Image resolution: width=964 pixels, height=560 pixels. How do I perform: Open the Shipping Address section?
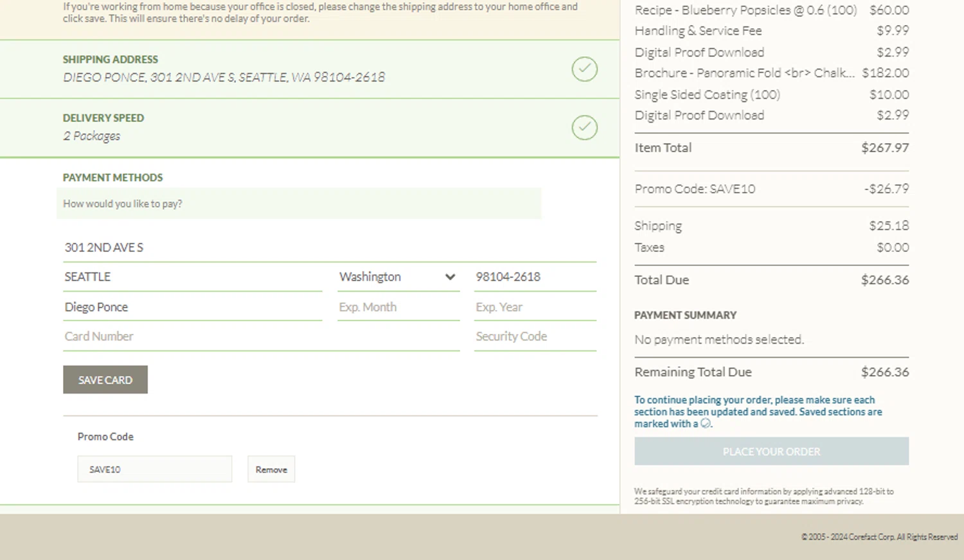click(310, 69)
